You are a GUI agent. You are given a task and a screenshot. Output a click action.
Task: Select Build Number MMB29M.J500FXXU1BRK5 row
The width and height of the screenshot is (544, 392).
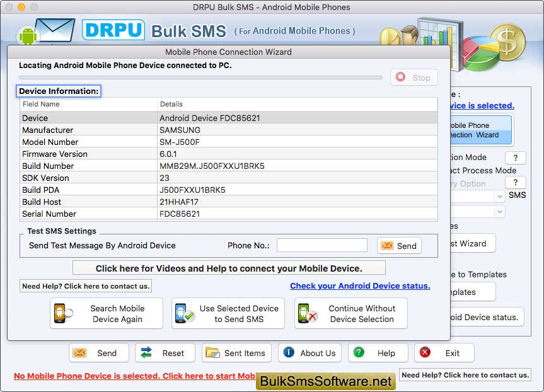[x=229, y=166]
